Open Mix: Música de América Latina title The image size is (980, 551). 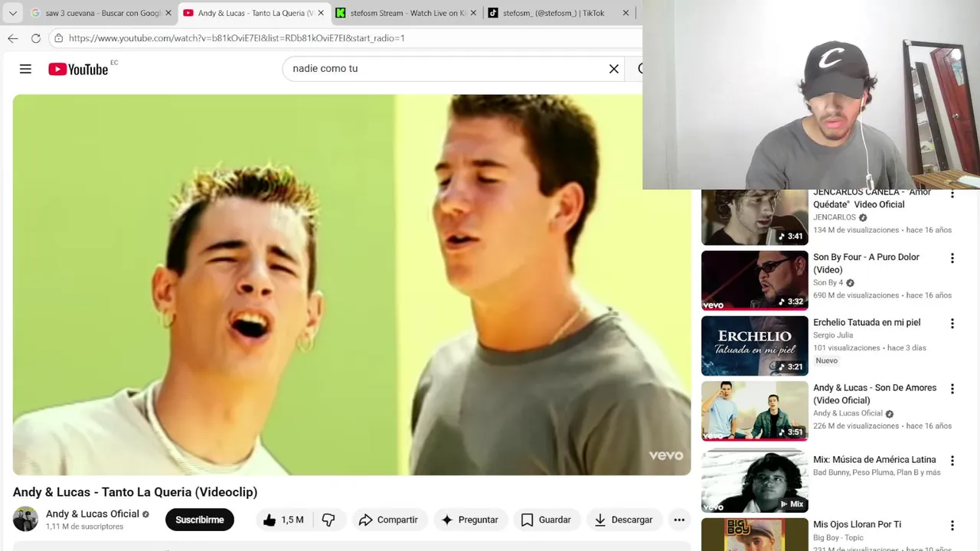click(874, 460)
